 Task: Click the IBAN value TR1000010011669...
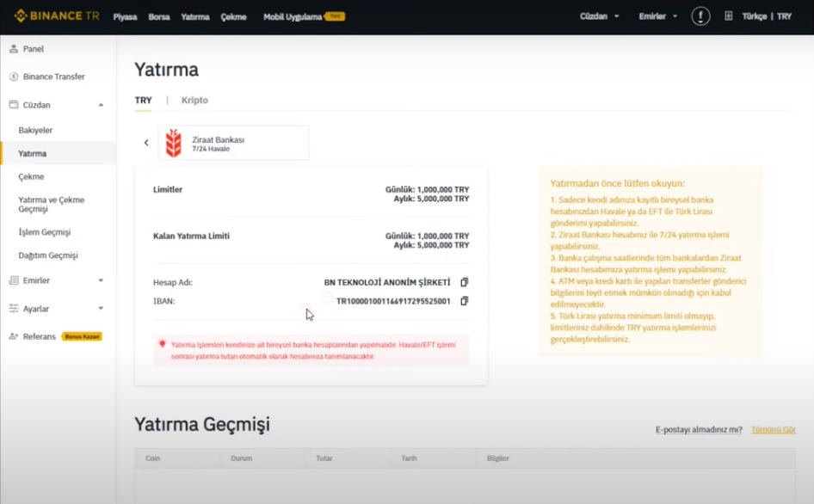coord(393,301)
